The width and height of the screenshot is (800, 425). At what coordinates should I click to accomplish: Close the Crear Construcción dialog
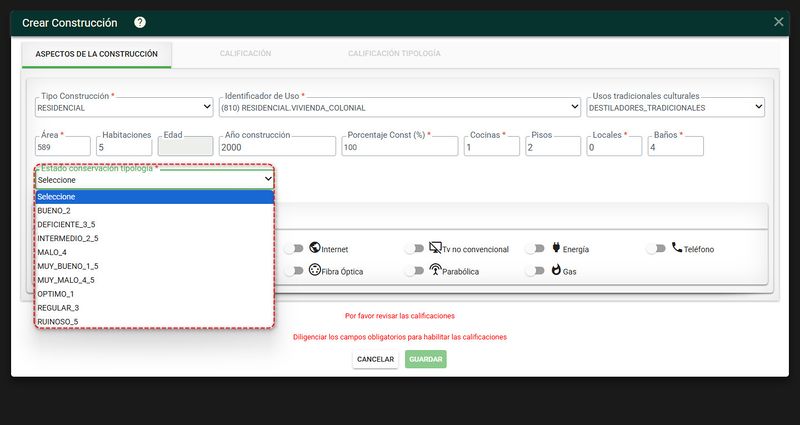(x=779, y=22)
